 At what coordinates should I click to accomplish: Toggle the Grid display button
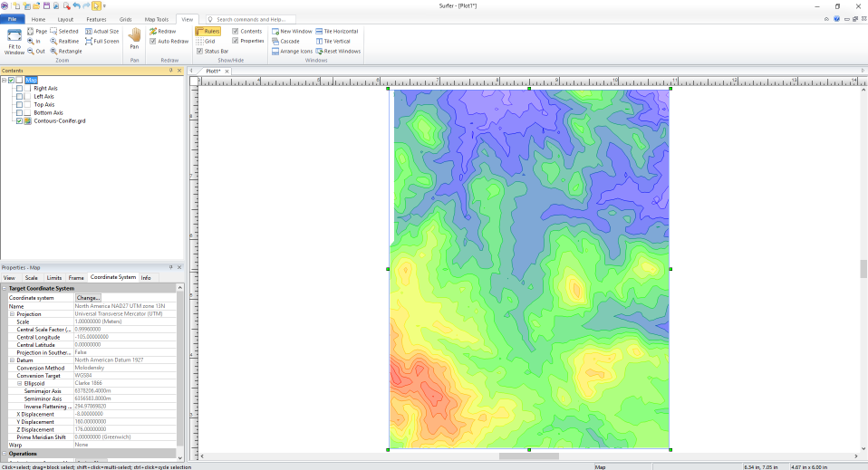tap(206, 42)
